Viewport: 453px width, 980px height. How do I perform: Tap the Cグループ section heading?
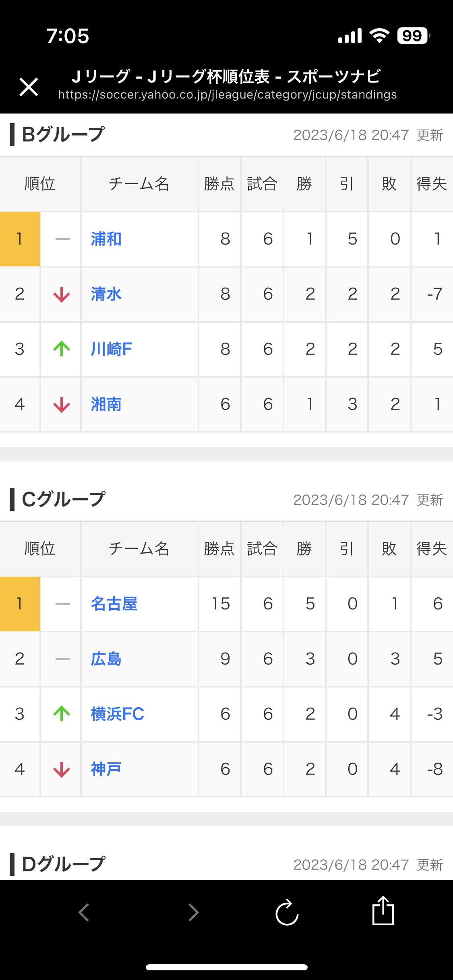click(x=64, y=499)
